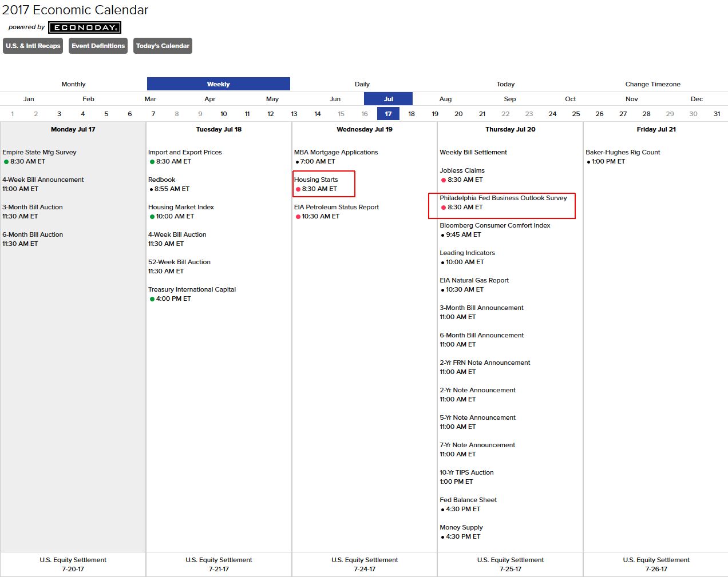The height and width of the screenshot is (577, 728).
Task: Open Bloomberg Consumer Comfort Index event
Action: pos(495,225)
